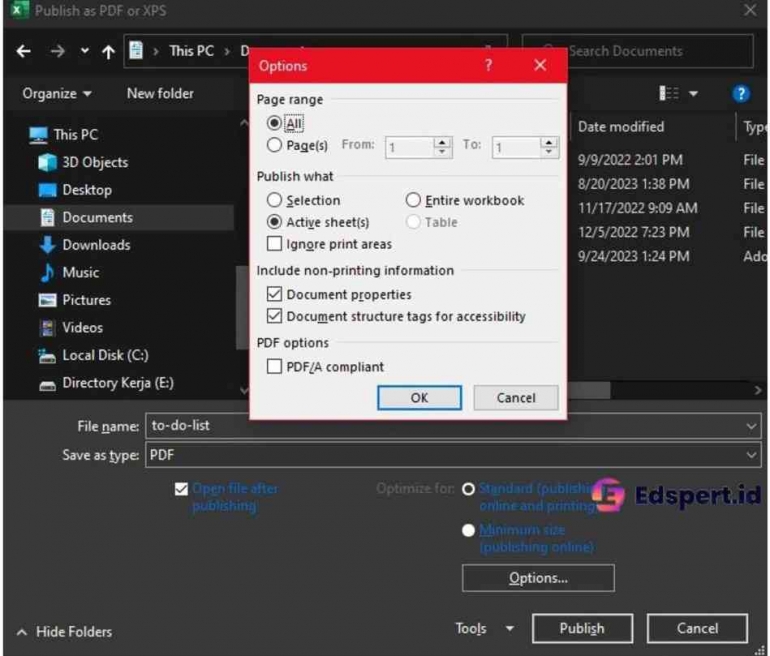Change the file view layout icon

(669, 93)
